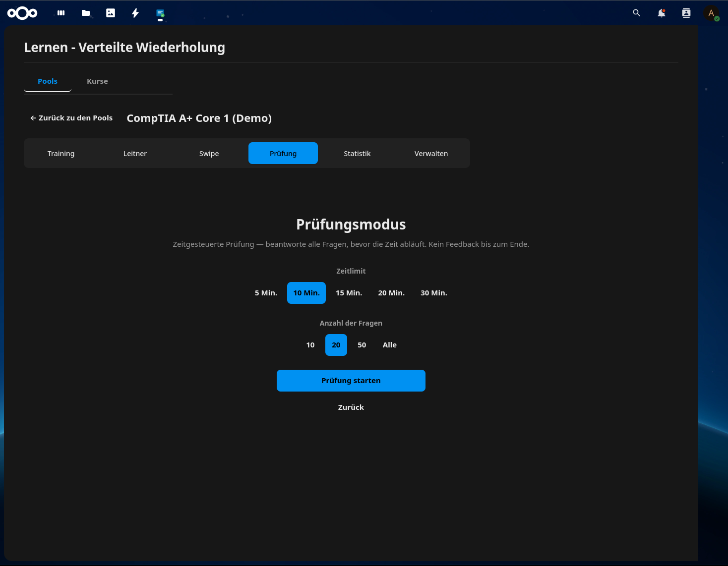The width and height of the screenshot is (728, 566).
Task: Open the unified search magnifier
Action: 636,13
